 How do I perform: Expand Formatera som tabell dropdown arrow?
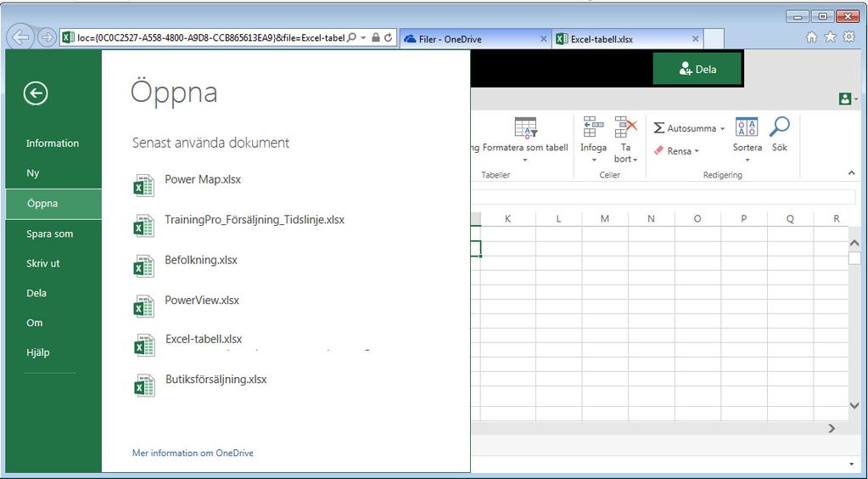coord(524,161)
